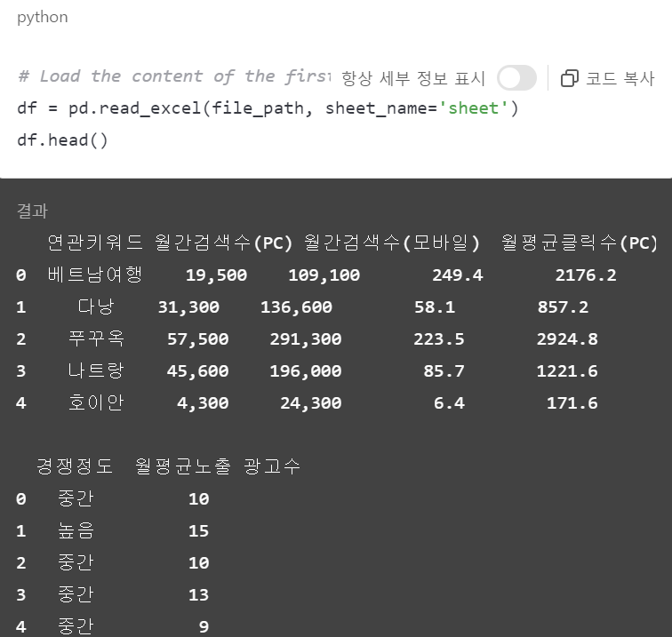Click the 항상 세부 정보 표시 label
This screenshot has height=637, width=672.
pyautogui.click(x=413, y=78)
